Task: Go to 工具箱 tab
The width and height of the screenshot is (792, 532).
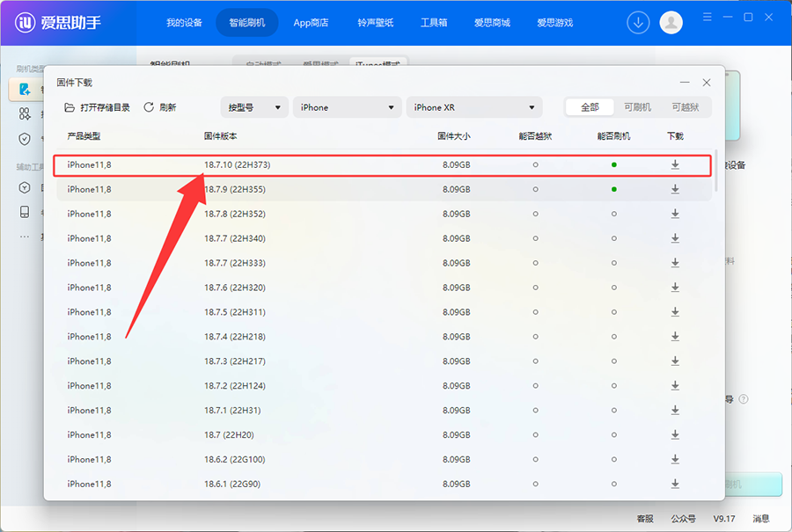Action: tap(433, 23)
